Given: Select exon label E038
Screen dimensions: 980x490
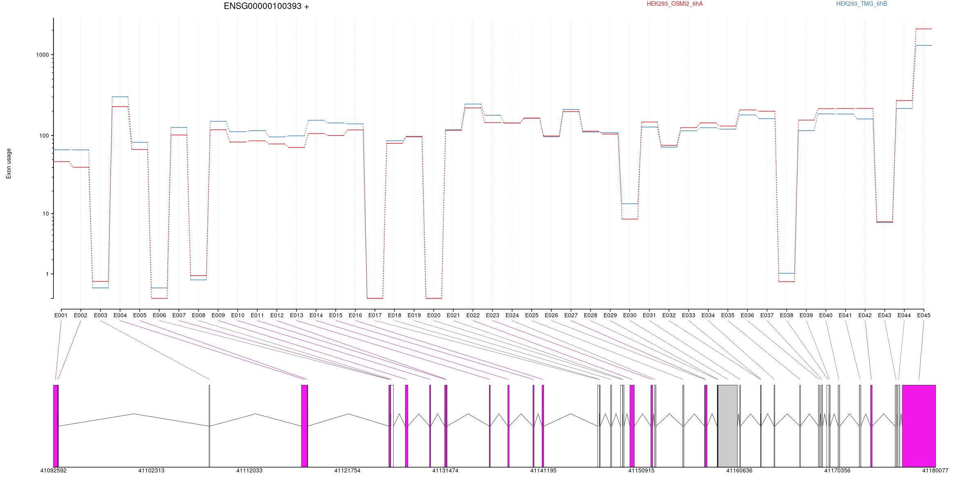Looking at the screenshot, I should click(786, 315).
